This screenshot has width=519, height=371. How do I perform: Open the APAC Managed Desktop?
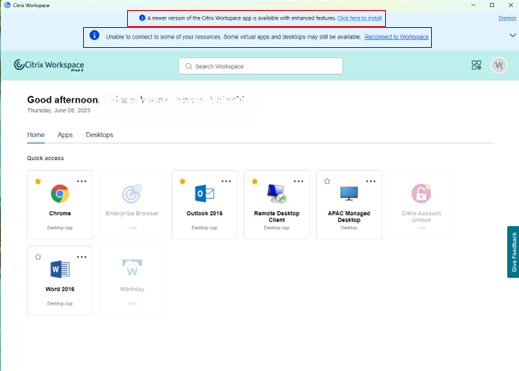349,193
